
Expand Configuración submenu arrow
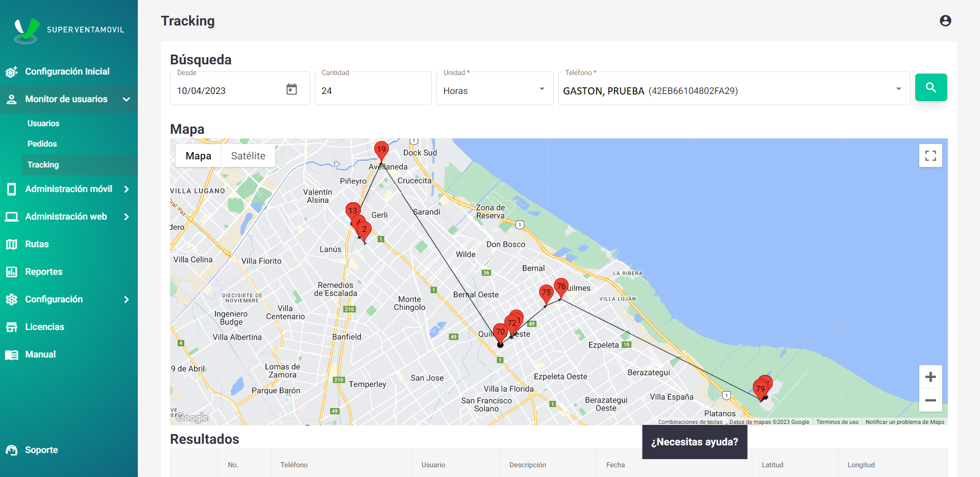[x=127, y=299]
